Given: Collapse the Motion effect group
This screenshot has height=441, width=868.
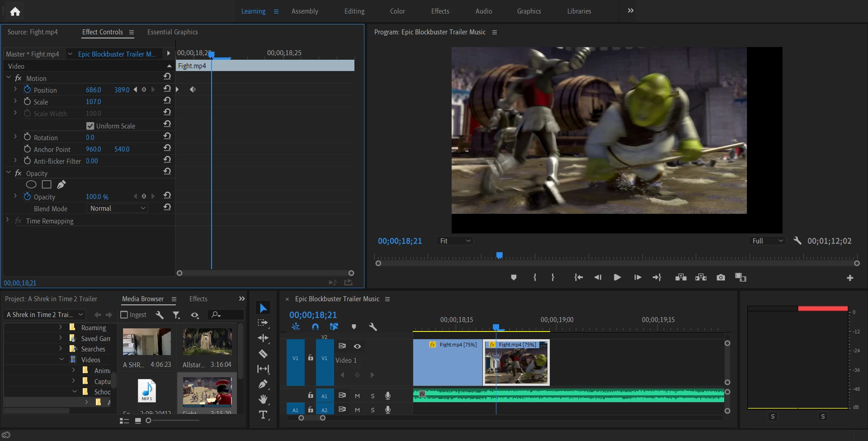Looking at the screenshot, I should (8, 78).
